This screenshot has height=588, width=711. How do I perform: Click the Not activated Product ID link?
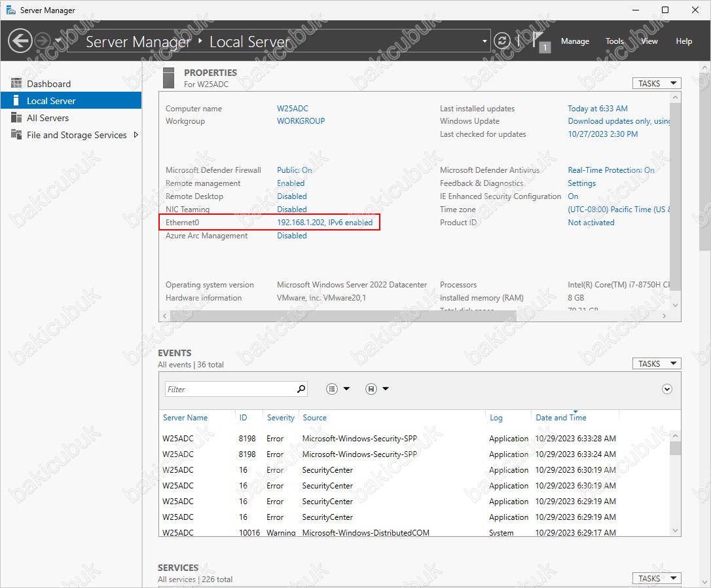591,223
